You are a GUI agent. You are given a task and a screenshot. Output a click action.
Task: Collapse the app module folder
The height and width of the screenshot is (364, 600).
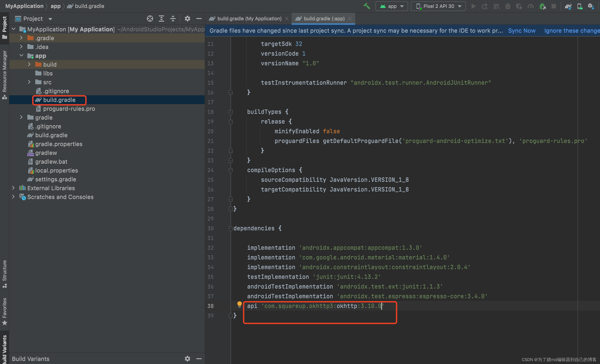21,56
